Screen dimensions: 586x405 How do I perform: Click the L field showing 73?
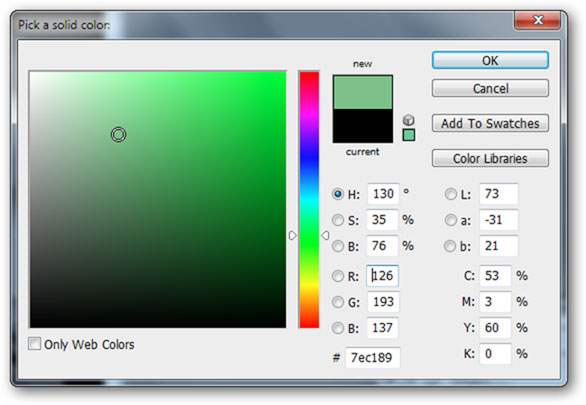499,194
